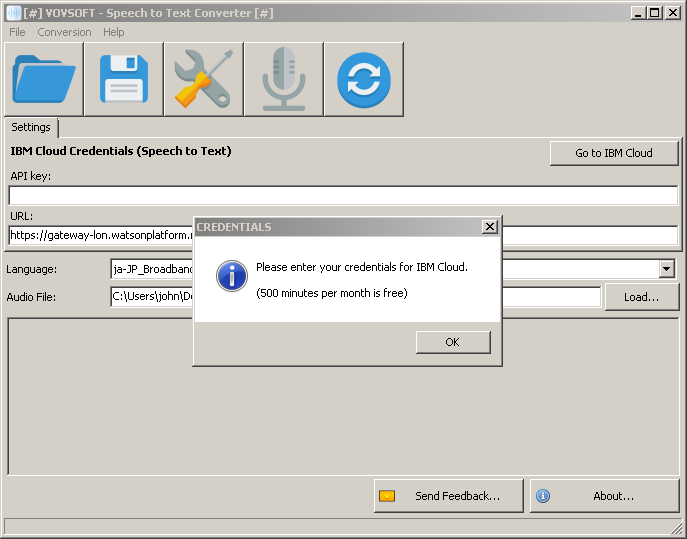Screen dimensions: 687x539
Task: Click the Load... audio file button
Action: [641, 297]
